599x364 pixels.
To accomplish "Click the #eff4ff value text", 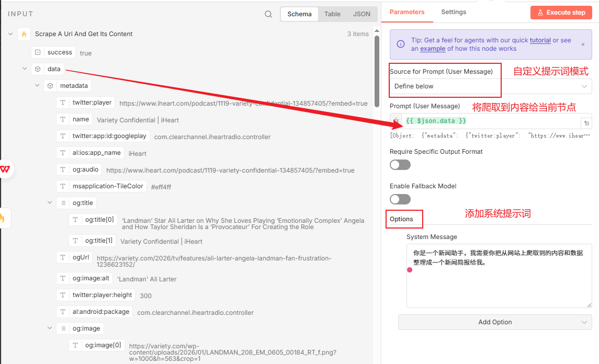I will coord(161,187).
